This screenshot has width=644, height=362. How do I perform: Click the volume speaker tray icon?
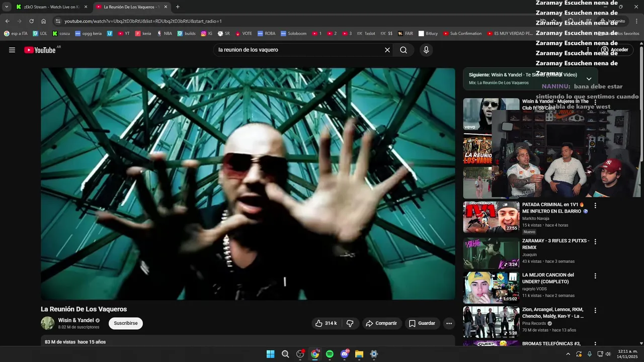pyautogui.click(x=608, y=354)
